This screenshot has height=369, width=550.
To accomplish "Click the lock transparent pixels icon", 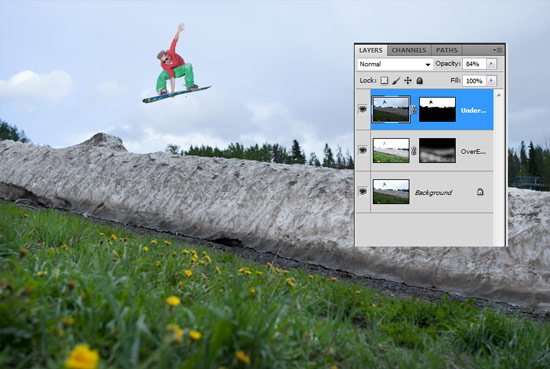I will point(384,81).
